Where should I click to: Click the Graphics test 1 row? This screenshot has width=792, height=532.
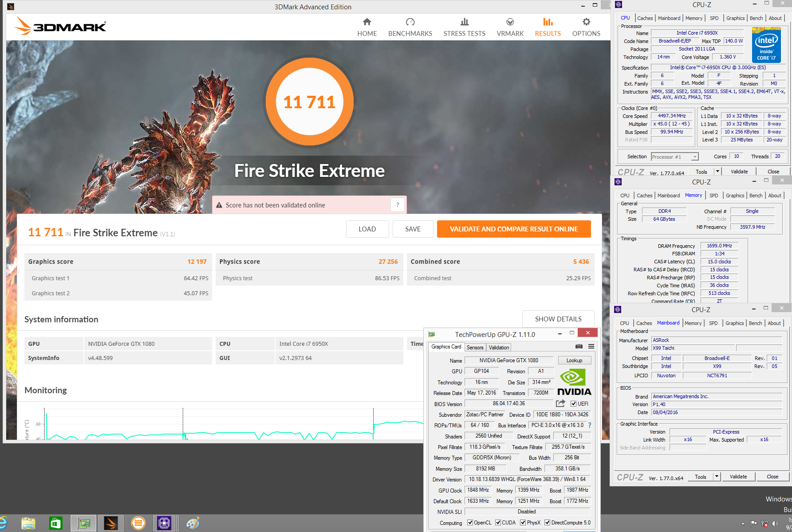[x=118, y=278]
